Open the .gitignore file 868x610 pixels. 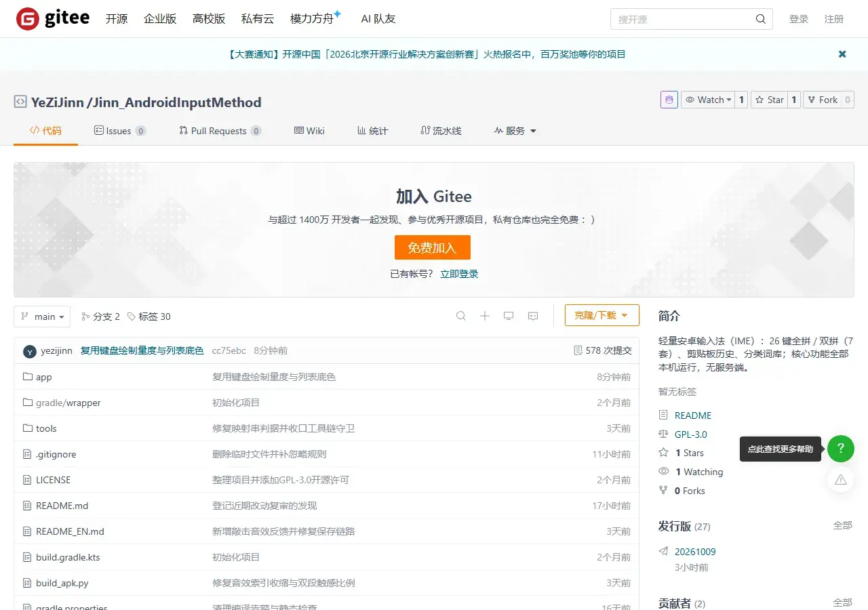(x=56, y=454)
